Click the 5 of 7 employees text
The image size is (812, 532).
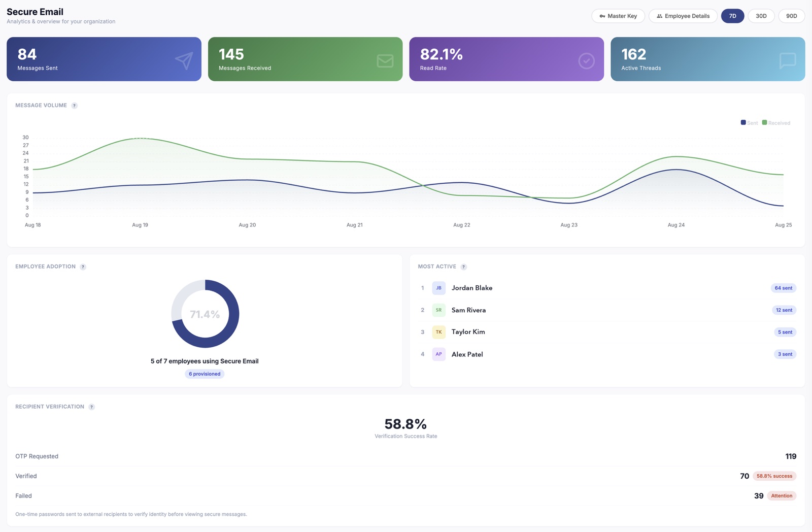205,361
